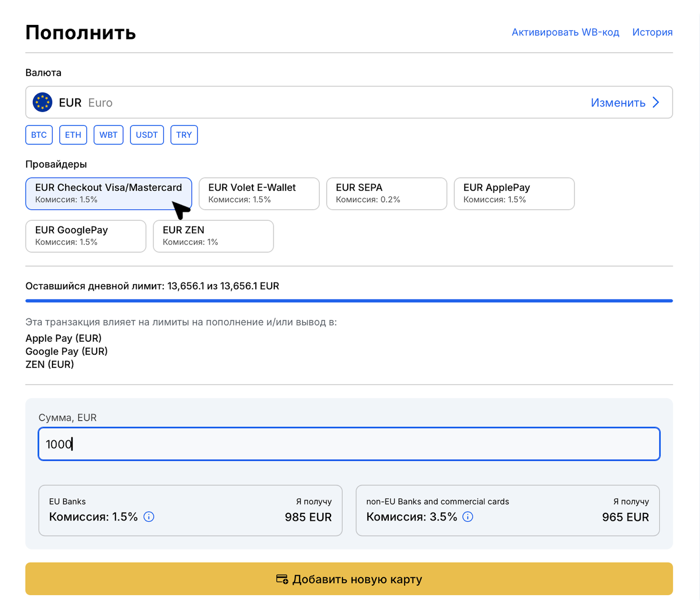Open the История link
The height and width of the screenshot is (614, 700).
pyautogui.click(x=652, y=32)
